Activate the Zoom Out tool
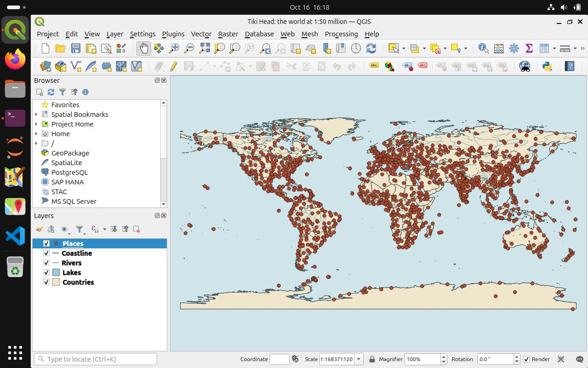The height and width of the screenshot is (368, 588). coord(189,48)
